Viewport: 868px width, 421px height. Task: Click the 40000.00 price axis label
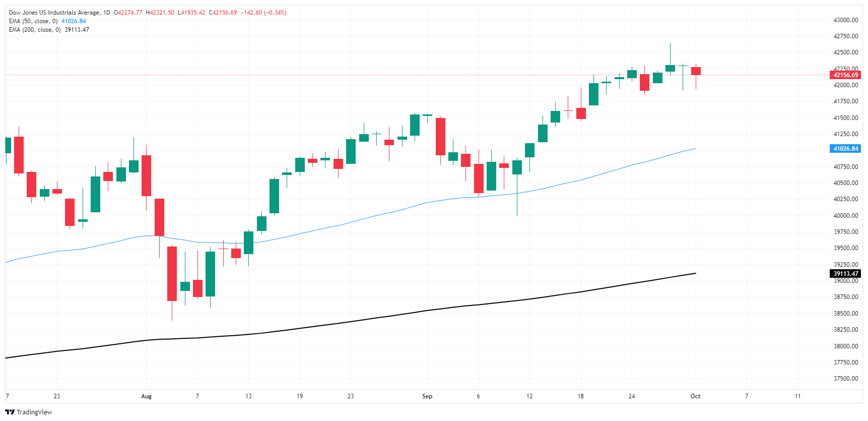coord(846,216)
